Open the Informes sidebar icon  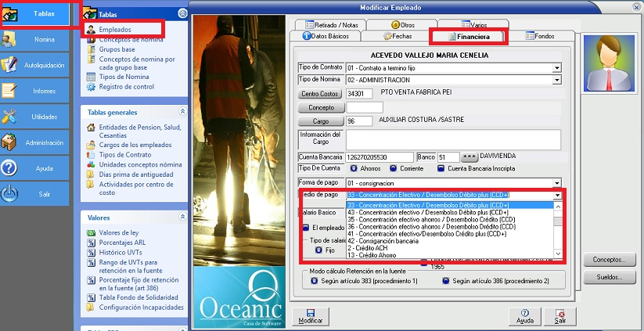pos(10,90)
